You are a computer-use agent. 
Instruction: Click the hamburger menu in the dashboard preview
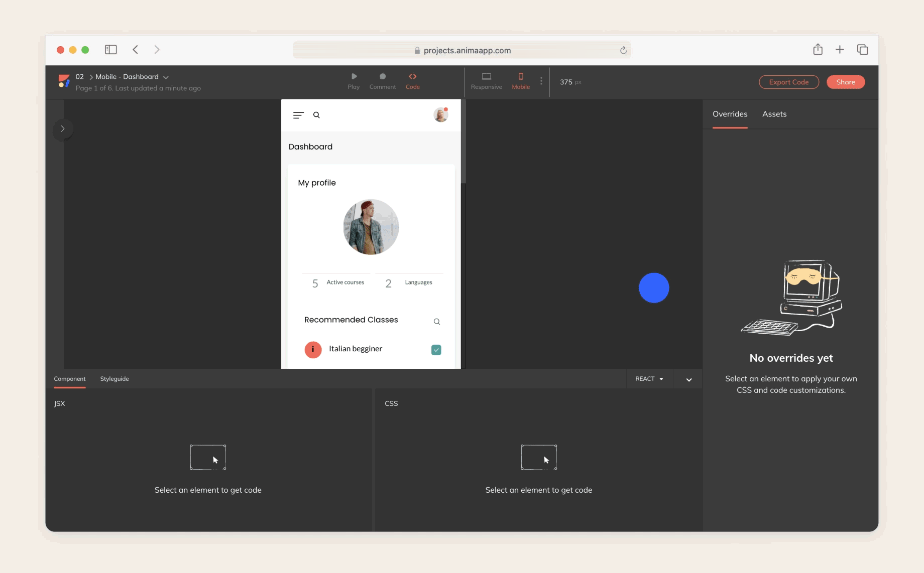(298, 115)
